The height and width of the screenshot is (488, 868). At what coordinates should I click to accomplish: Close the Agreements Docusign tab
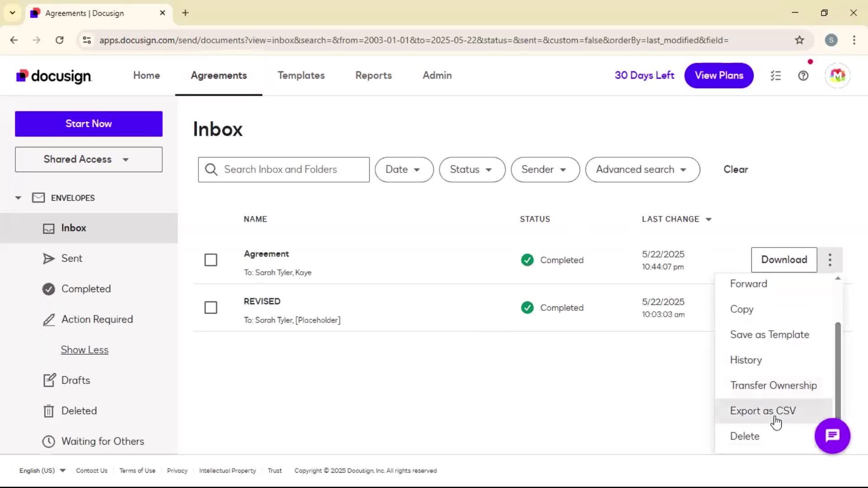coord(162,13)
